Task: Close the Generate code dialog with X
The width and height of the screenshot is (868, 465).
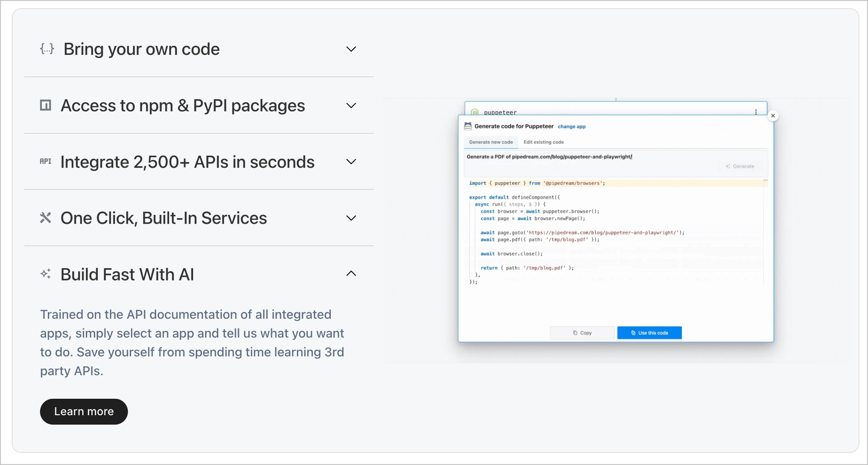Action: (x=773, y=116)
